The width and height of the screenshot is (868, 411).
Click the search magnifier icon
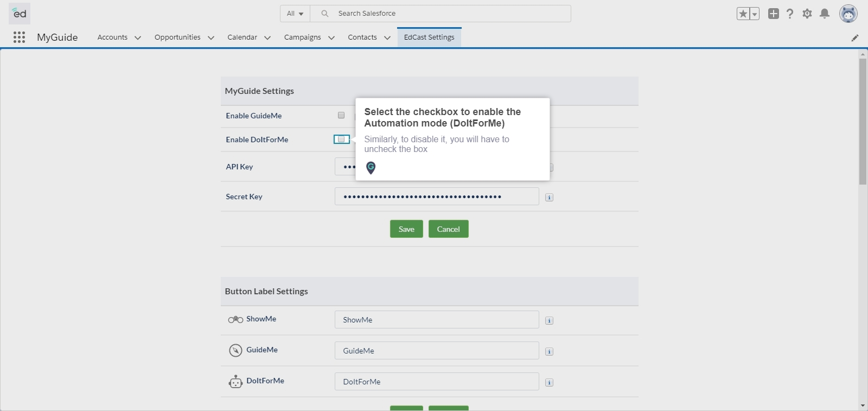point(324,14)
